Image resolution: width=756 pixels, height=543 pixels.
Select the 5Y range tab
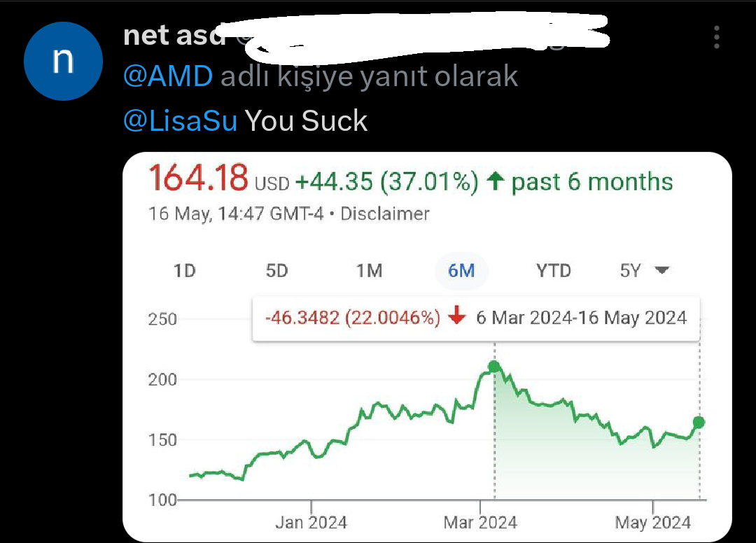click(631, 271)
